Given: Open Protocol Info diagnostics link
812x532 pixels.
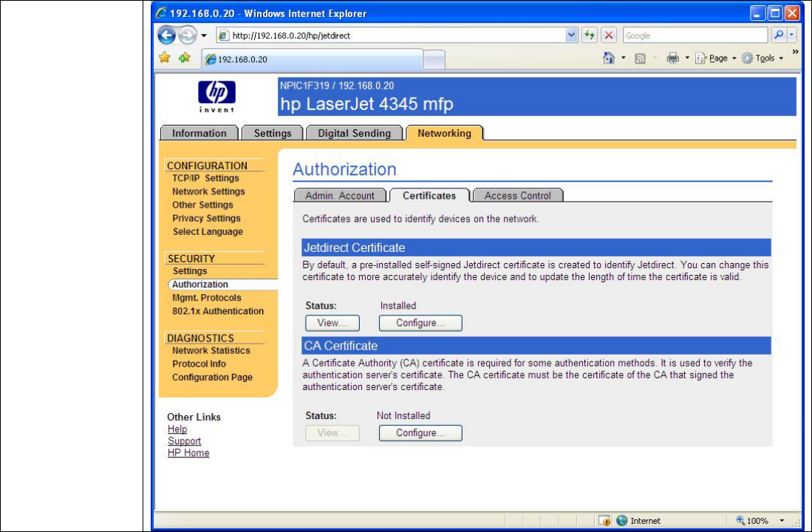Looking at the screenshot, I should tap(199, 364).
